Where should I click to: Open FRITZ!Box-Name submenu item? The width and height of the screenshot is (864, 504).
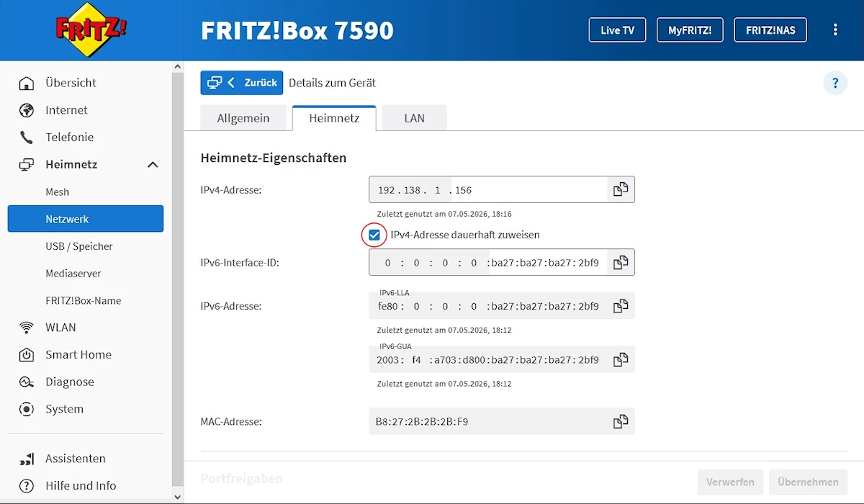[83, 301]
